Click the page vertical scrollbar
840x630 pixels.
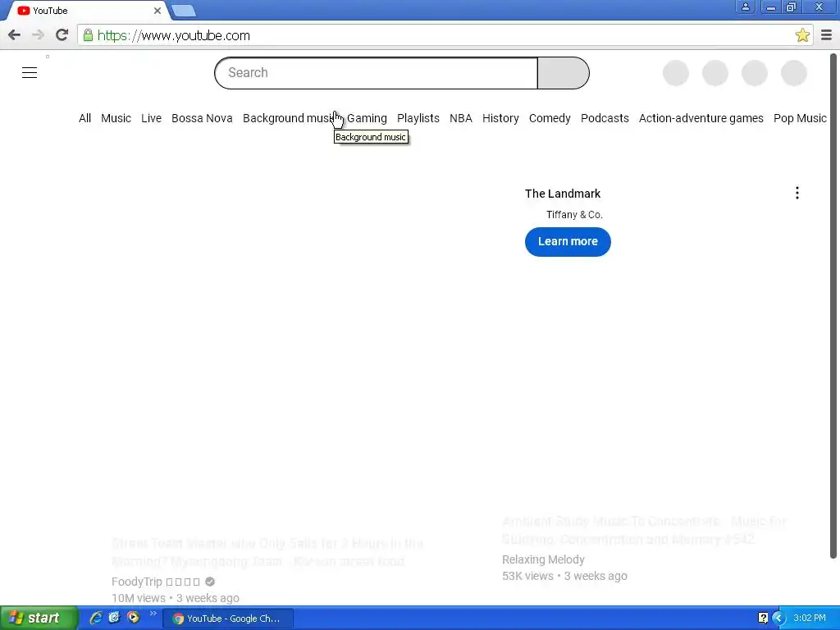pyautogui.click(x=833, y=305)
